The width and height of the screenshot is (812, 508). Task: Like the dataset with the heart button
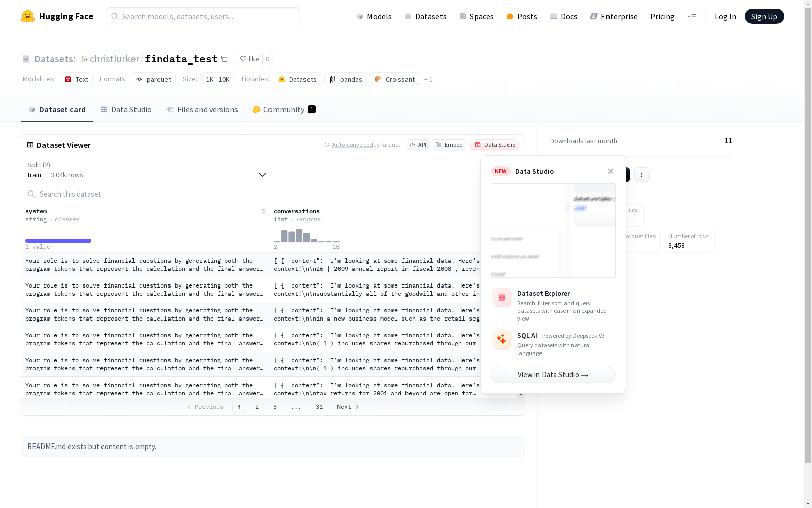[249, 59]
